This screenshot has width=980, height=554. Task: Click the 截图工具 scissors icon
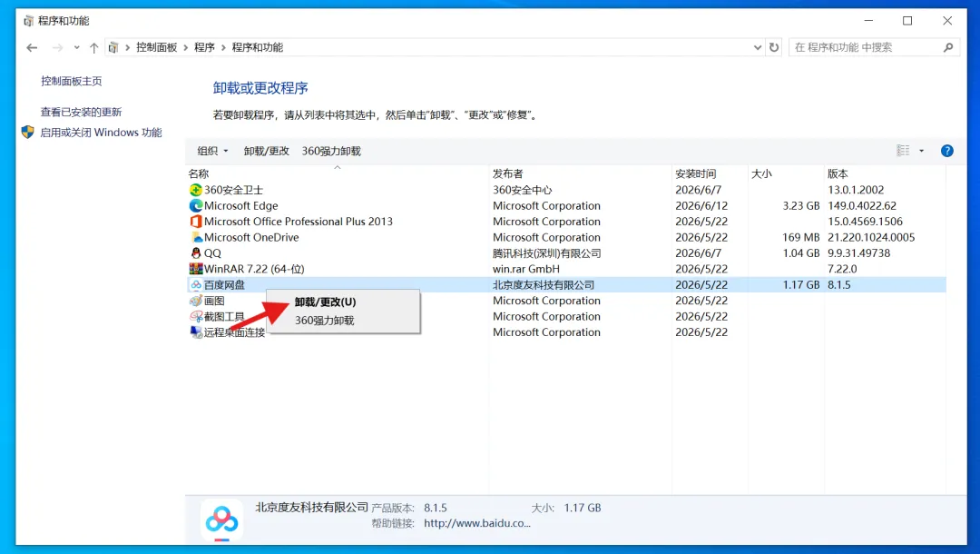point(196,316)
